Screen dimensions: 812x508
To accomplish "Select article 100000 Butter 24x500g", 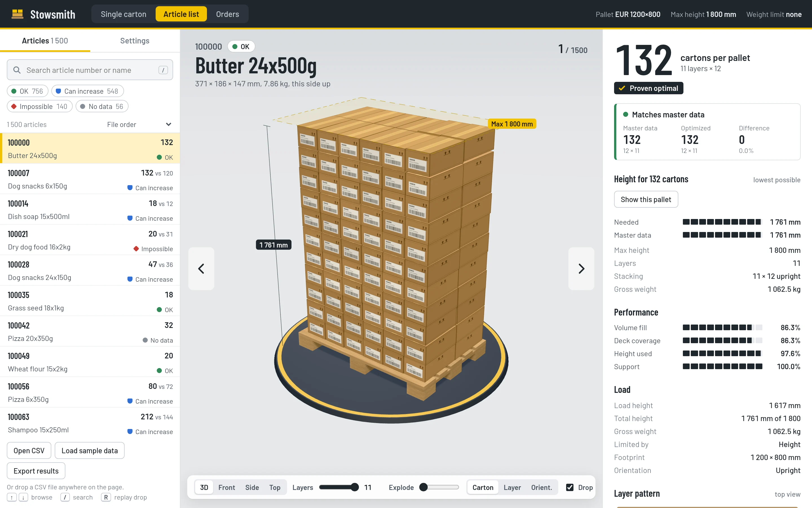I will click(90, 148).
